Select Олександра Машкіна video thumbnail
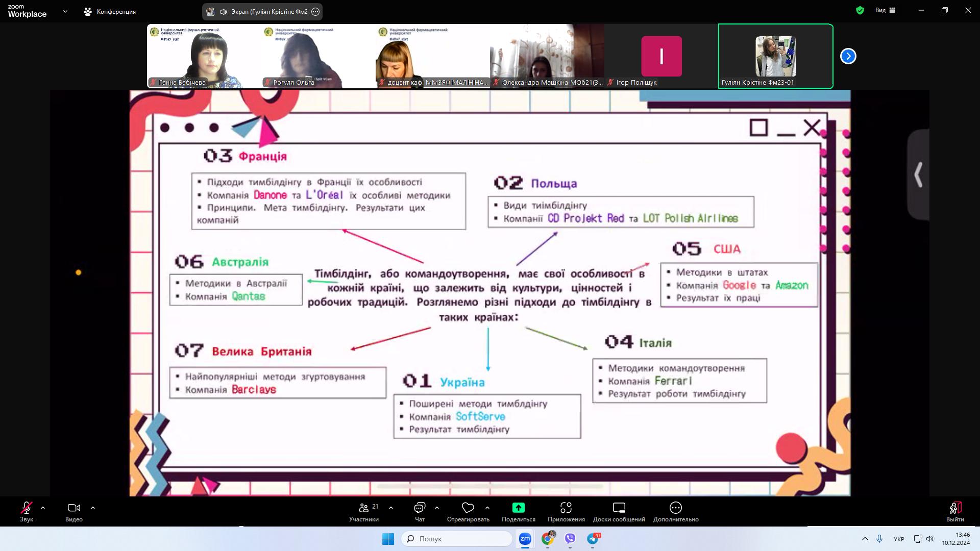Screen dimensions: 980x551 547,56
